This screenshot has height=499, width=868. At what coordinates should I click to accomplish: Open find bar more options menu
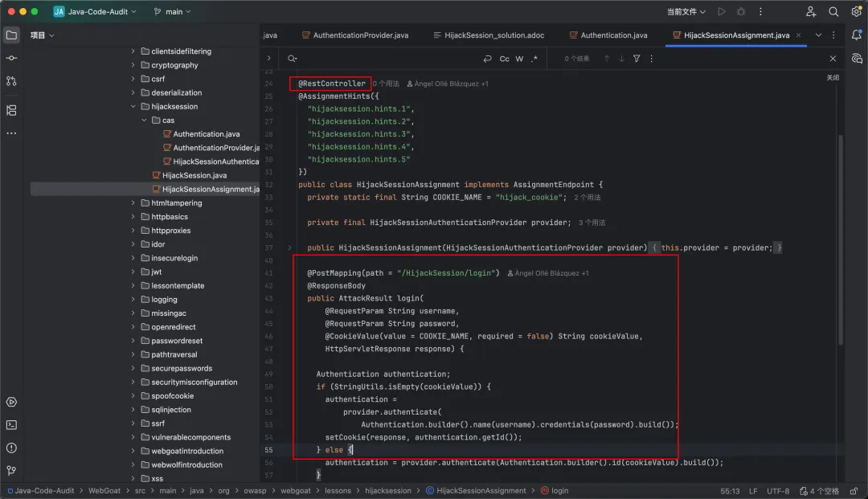(652, 59)
